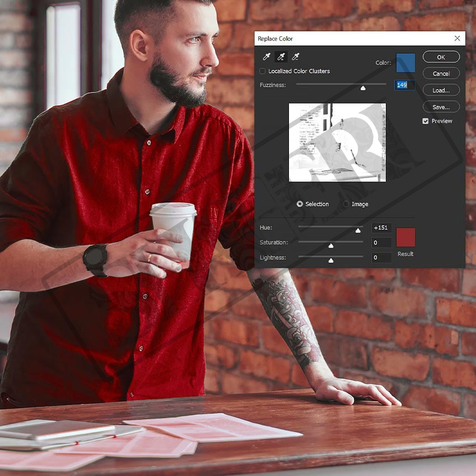Screen dimensions: 476x476
Task: Open the blue Color swatch picker
Action: [405, 63]
